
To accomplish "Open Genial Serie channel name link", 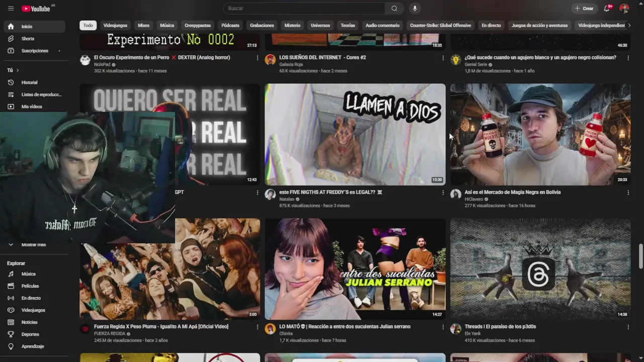I will [x=475, y=64].
